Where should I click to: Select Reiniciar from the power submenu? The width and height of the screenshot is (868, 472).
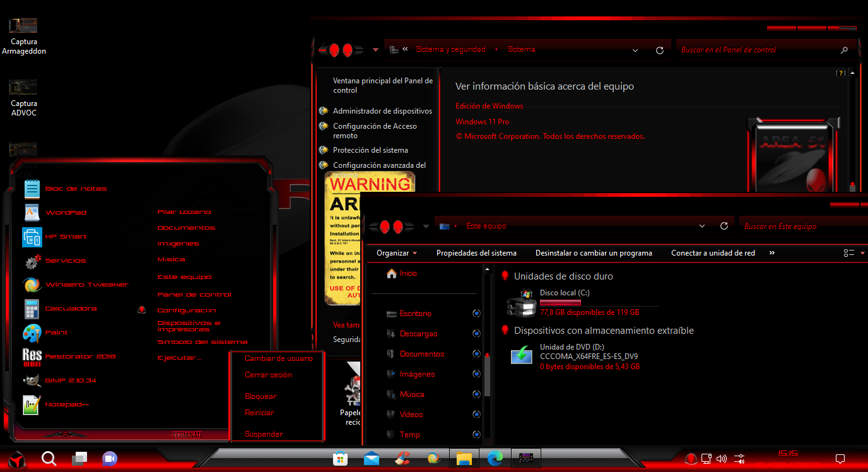[259, 412]
